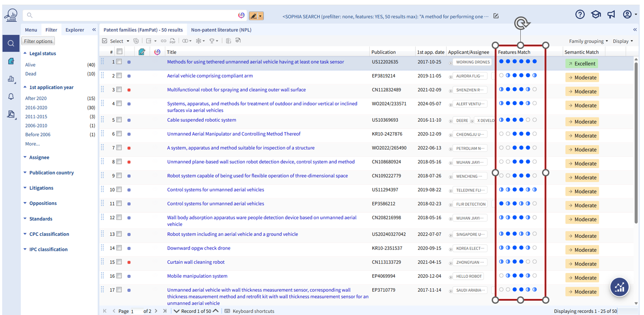
Task: Check the select-all checkbox in header row
Action: click(x=120, y=52)
